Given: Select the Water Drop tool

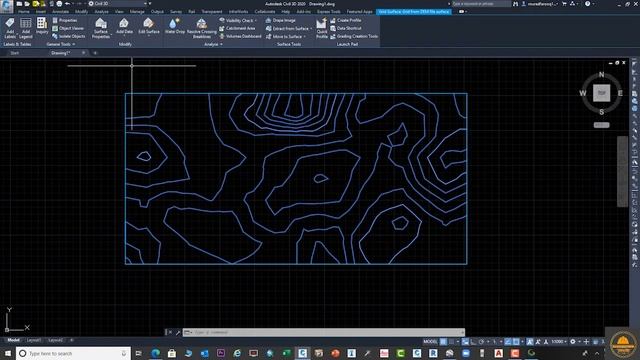Looking at the screenshot, I should pyautogui.click(x=175, y=26).
